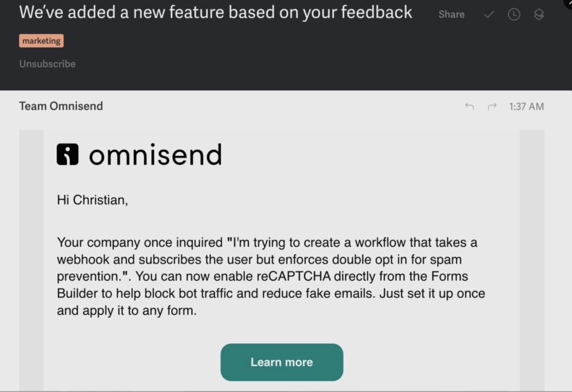The image size is (572, 392).
Task: Click the omnisend wordmark text
Action: [155, 155]
